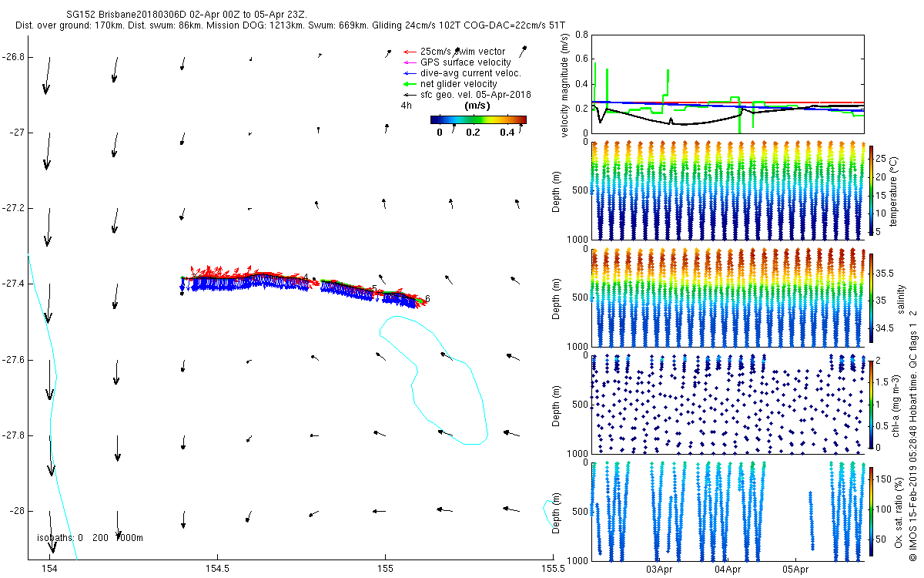Click the 34.5 tick on salinity colorbar
This screenshot has width=924, height=578.
coord(885,328)
